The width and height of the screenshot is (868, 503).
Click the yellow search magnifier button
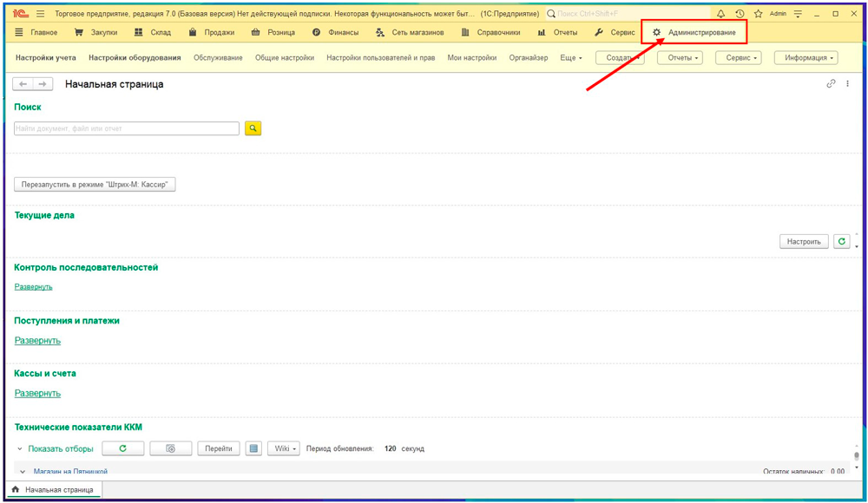(253, 128)
